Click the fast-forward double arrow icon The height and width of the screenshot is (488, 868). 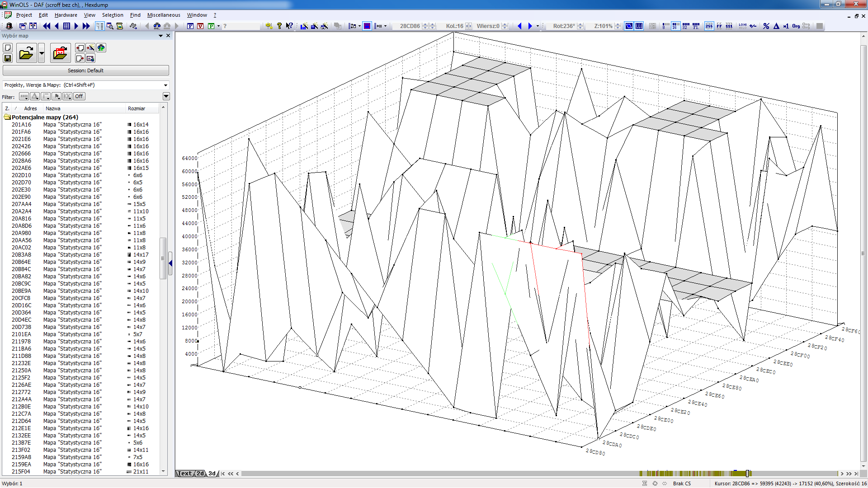coord(86,26)
